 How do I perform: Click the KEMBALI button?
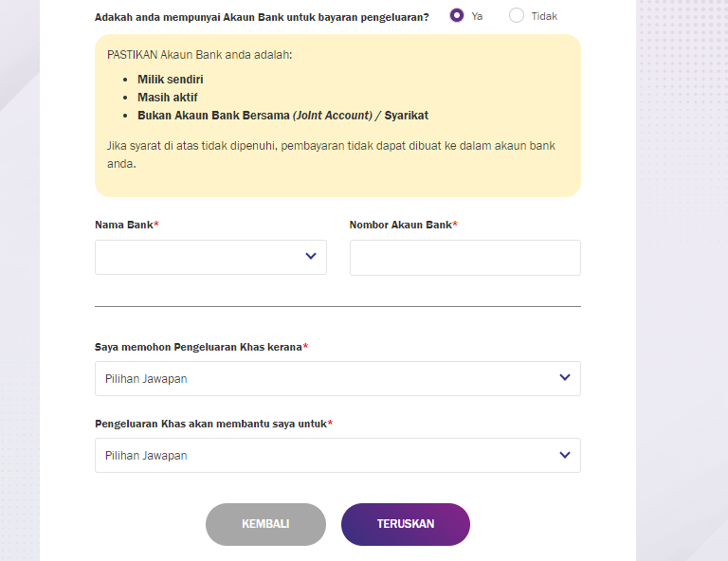(x=265, y=524)
